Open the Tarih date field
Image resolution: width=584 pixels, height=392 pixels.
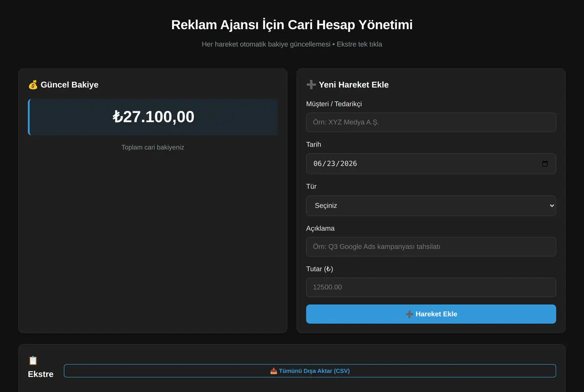[431, 164]
